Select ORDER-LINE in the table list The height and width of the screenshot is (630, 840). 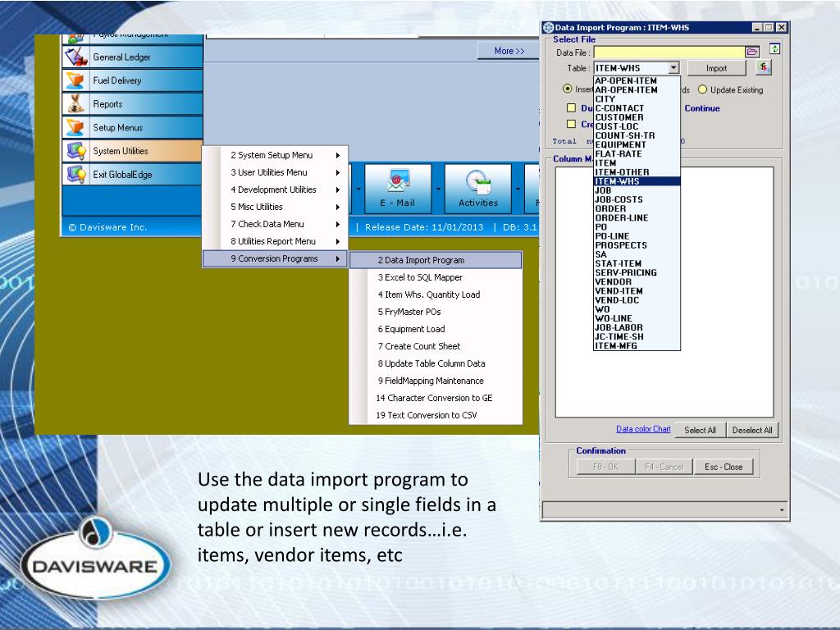click(x=637, y=217)
